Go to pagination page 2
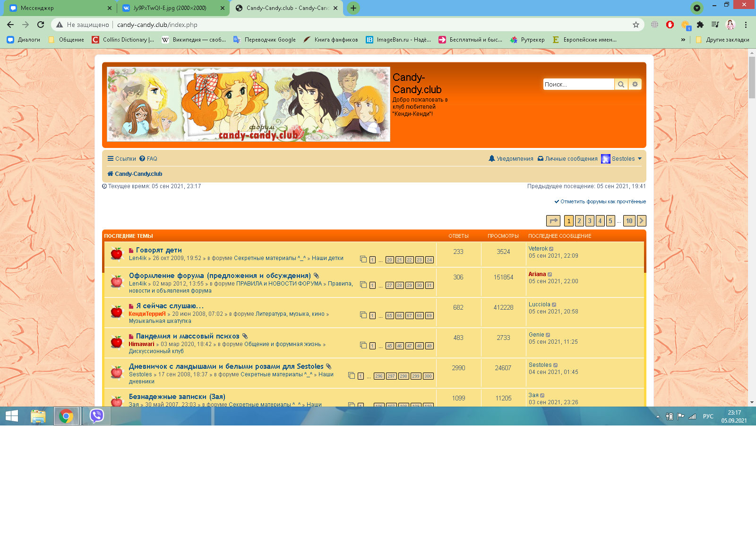This screenshot has height=538, width=756. pos(579,221)
